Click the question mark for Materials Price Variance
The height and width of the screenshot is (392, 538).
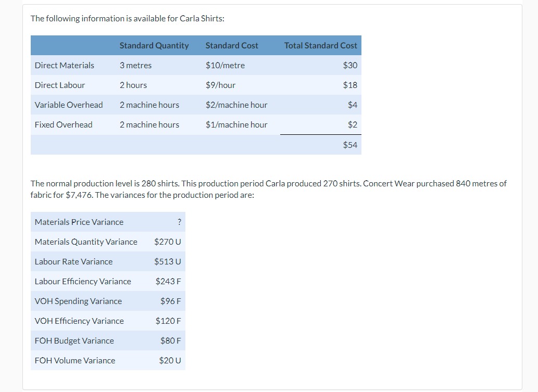[179, 222]
